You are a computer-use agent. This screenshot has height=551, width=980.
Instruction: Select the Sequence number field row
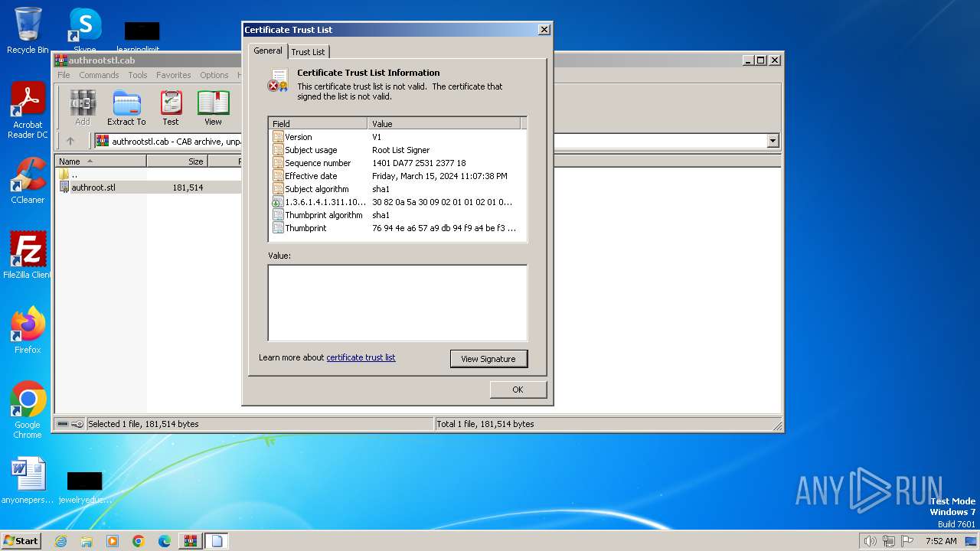coord(397,163)
